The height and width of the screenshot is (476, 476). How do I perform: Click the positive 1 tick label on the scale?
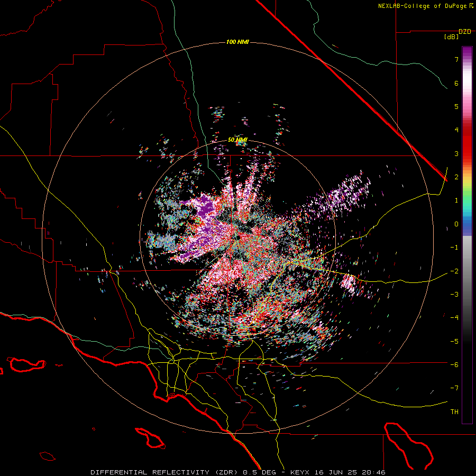click(x=456, y=200)
